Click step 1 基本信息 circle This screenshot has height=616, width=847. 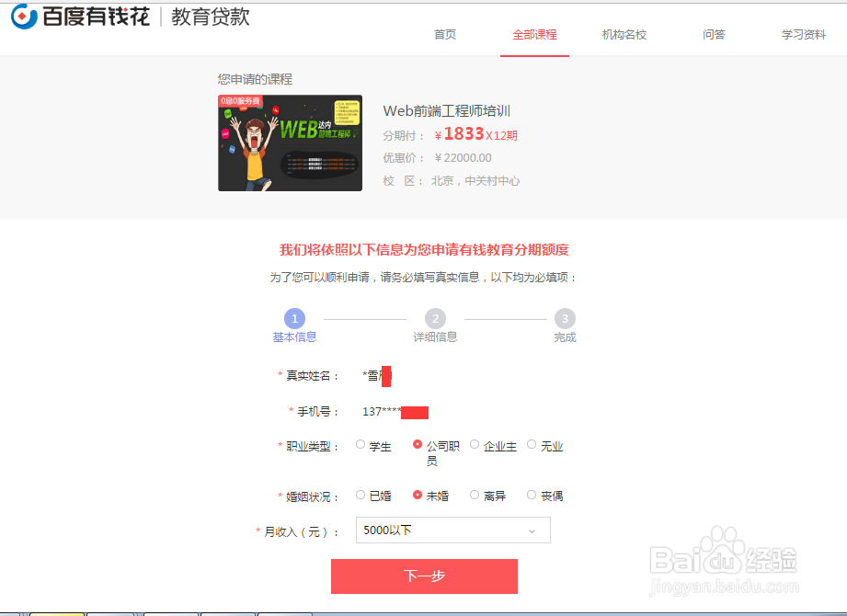tap(294, 318)
